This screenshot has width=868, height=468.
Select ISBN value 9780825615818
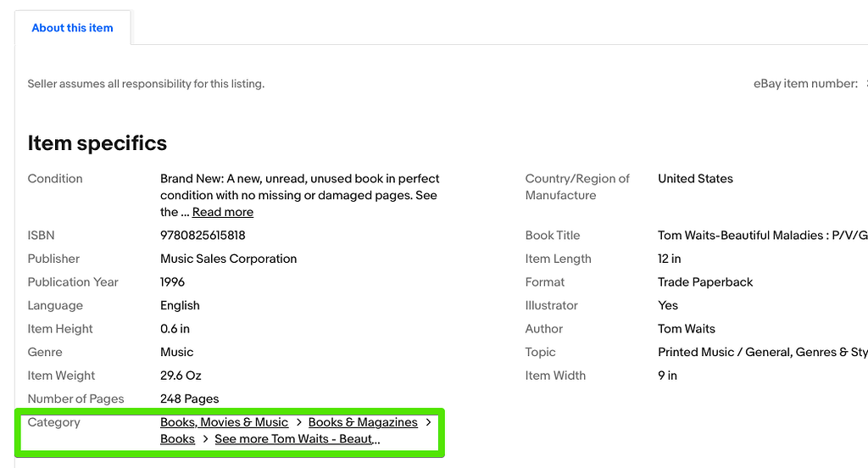[203, 236]
